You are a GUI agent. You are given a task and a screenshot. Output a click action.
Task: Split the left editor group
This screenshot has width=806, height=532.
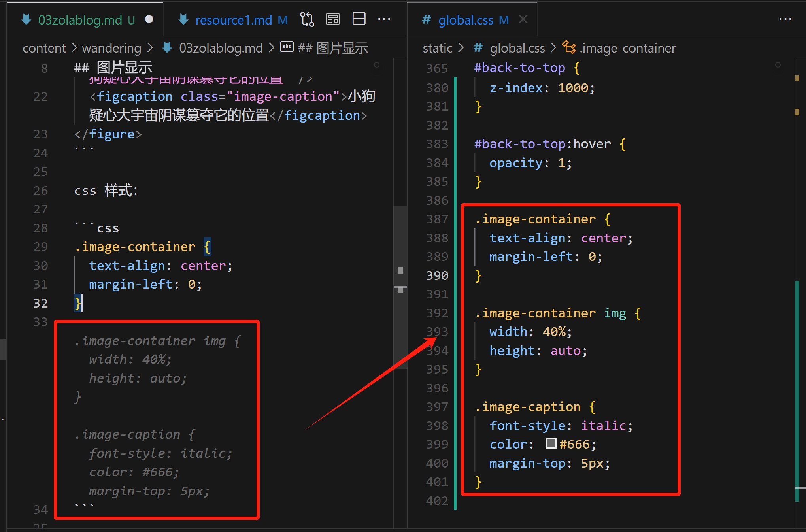359,19
